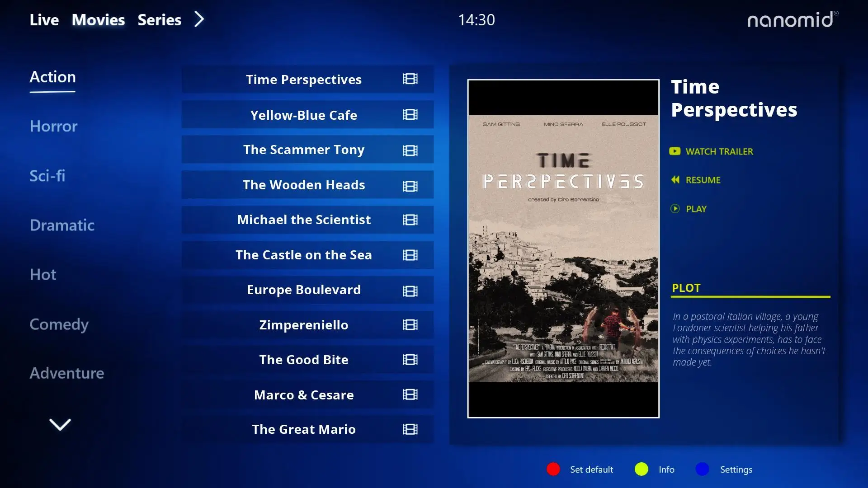Image resolution: width=868 pixels, height=488 pixels.
Task: Select the Horror genre category
Action: (53, 126)
